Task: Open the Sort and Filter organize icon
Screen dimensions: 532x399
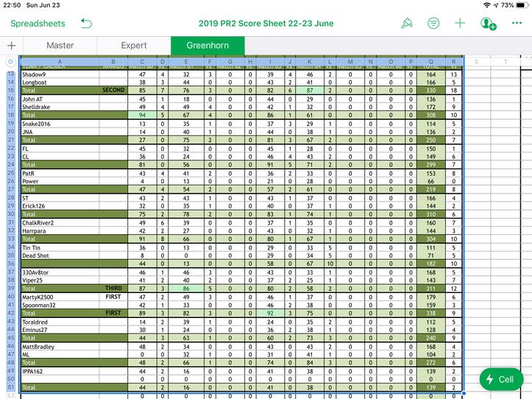Action: pos(433,24)
